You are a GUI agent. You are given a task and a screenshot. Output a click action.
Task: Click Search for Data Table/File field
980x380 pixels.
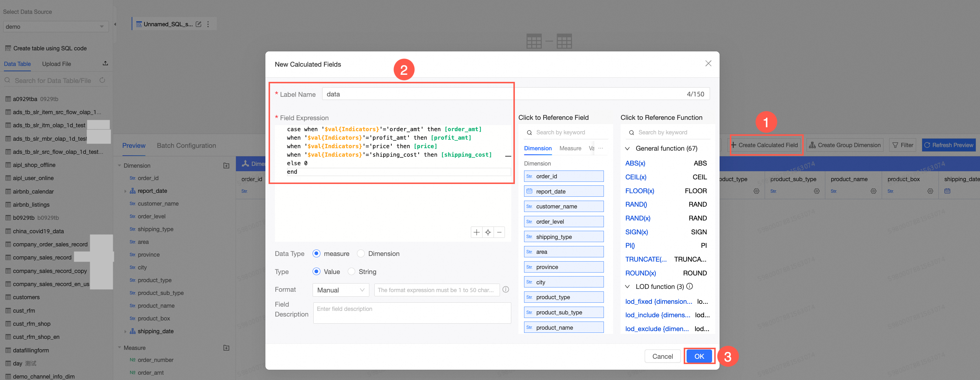[53, 80]
